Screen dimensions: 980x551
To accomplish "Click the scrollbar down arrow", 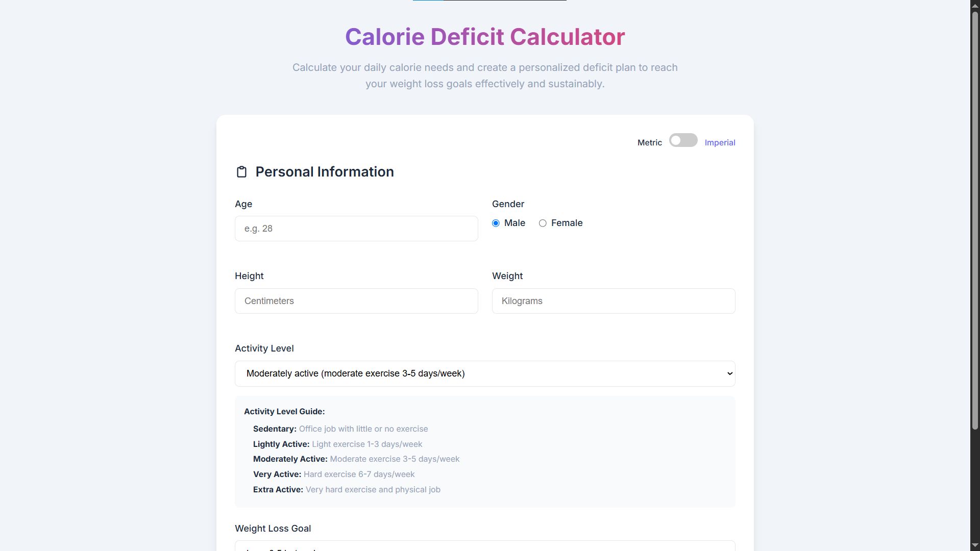I will (975, 545).
